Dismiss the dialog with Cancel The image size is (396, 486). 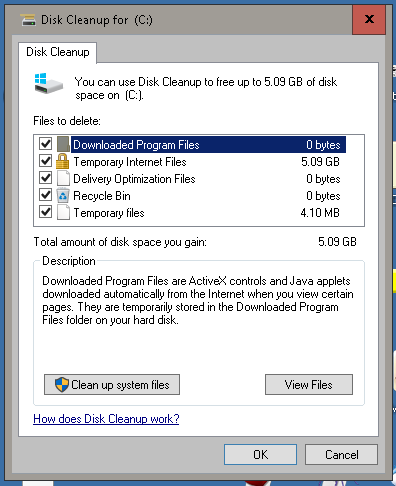tap(341, 455)
